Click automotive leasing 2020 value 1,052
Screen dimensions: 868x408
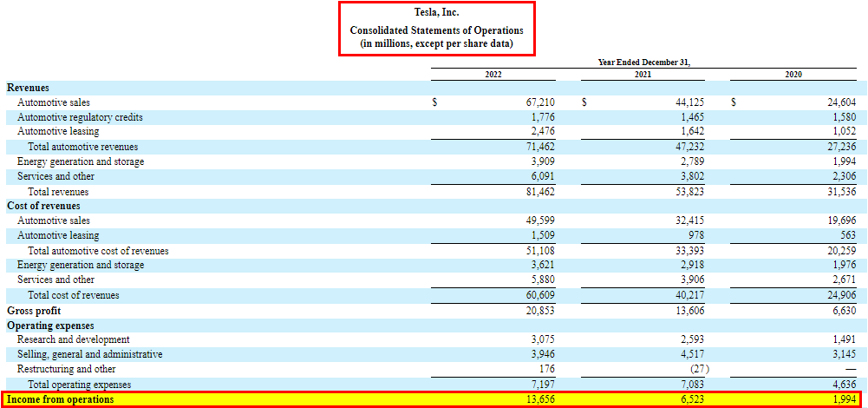(x=844, y=132)
